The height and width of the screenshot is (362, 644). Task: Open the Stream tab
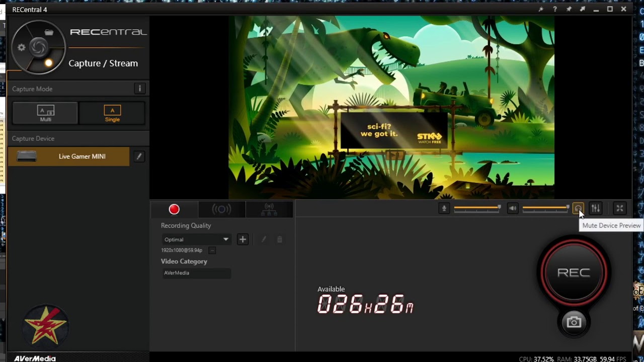tap(221, 209)
